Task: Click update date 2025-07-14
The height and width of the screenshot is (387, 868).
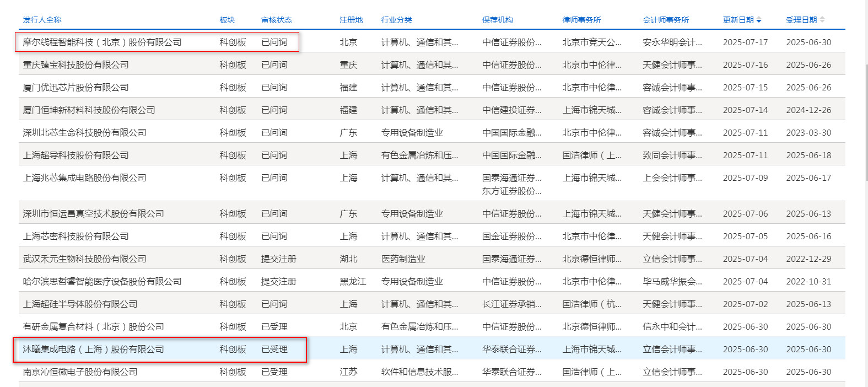Action: pos(745,110)
